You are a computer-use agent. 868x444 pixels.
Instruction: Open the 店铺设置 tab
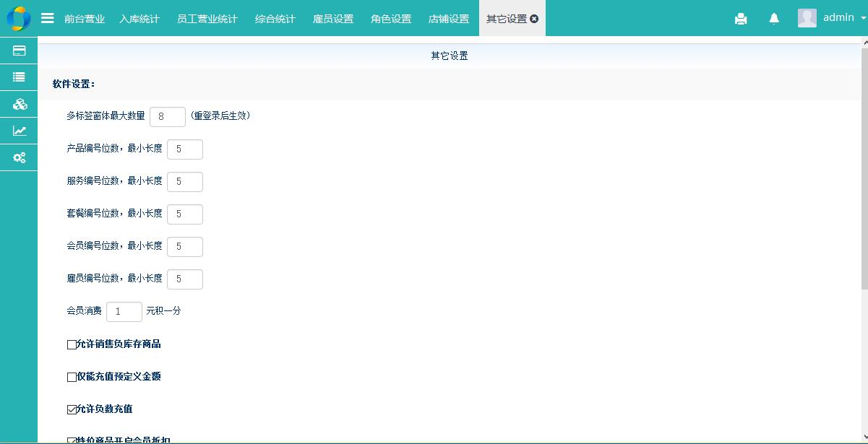click(448, 19)
